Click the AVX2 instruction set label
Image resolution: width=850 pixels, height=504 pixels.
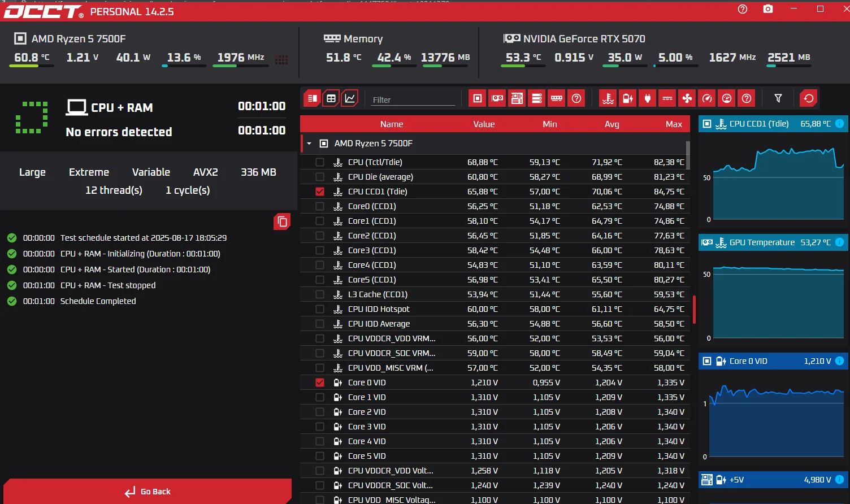(x=206, y=172)
